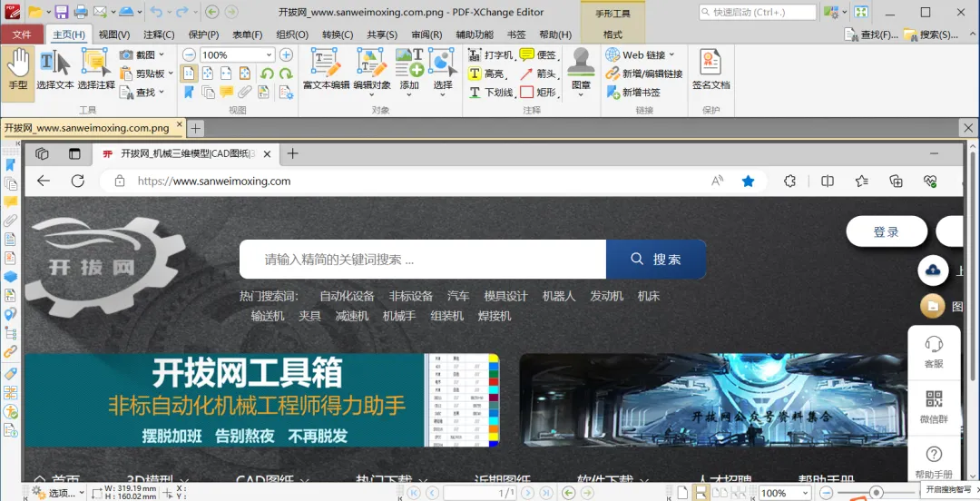This screenshot has width=980, height=501.
Task: Toggle comments pane icon in ribbon view group
Action: [226, 93]
